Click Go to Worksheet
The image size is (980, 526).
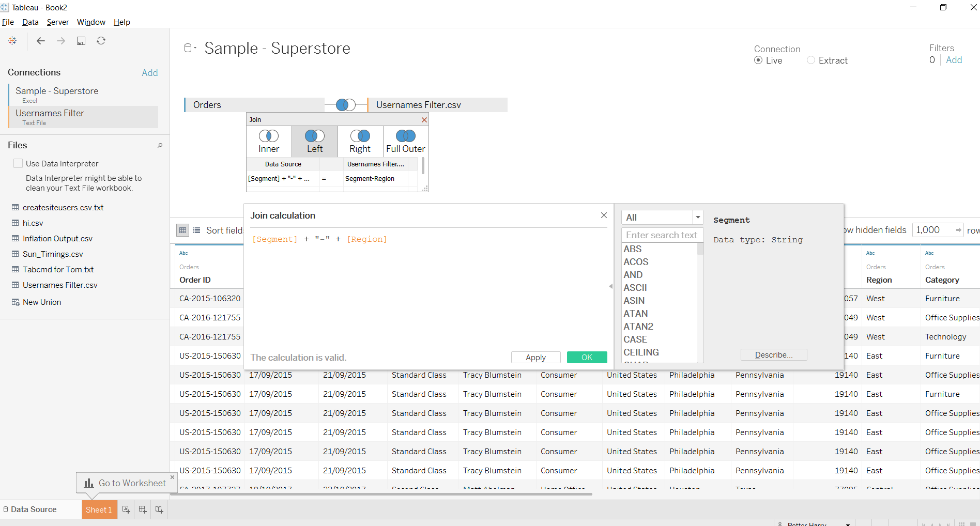click(126, 483)
